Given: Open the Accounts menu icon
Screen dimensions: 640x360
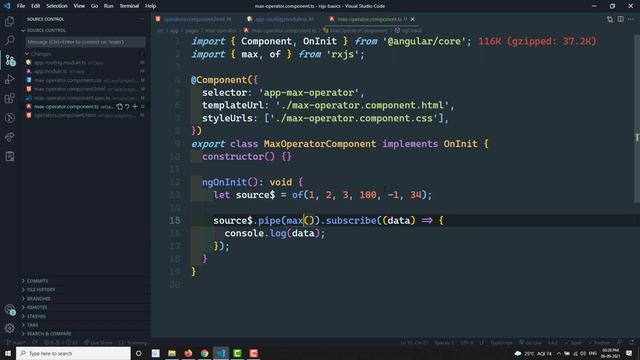Looking at the screenshot, I should 10,310.
